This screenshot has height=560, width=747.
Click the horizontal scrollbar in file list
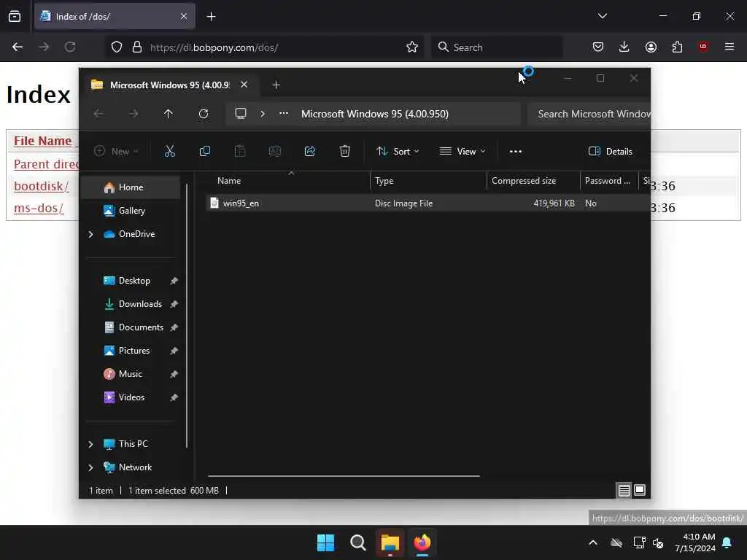[x=344, y=475]
